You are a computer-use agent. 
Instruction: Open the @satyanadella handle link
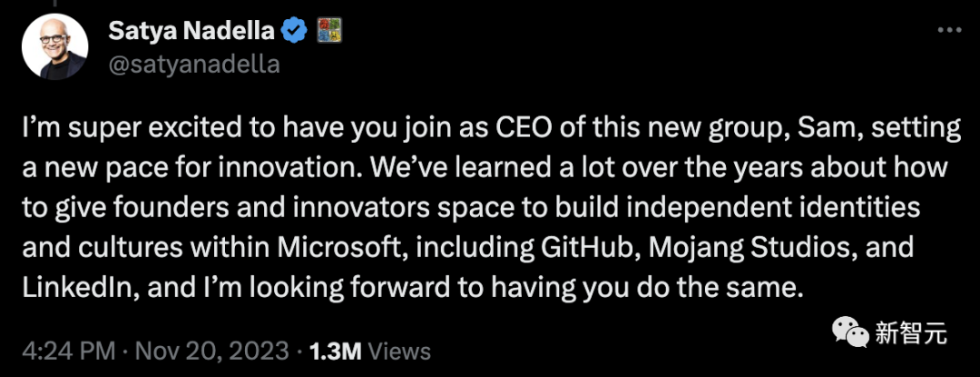pos(193,64)
